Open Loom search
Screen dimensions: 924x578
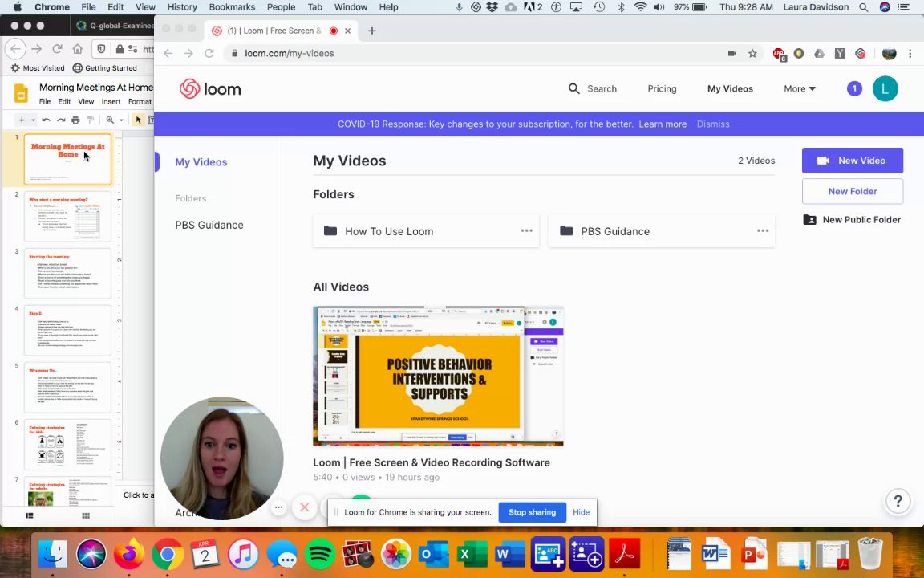592,88
